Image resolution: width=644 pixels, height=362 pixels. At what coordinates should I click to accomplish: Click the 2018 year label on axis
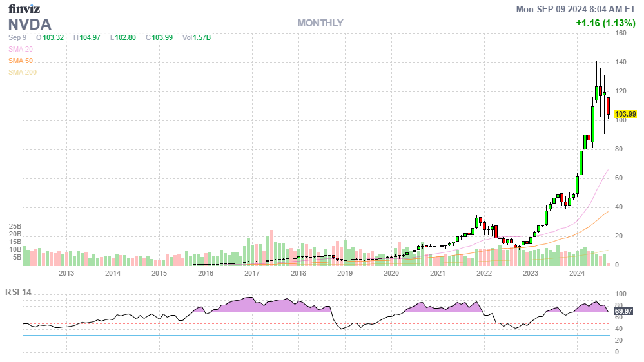click(298, 273)
